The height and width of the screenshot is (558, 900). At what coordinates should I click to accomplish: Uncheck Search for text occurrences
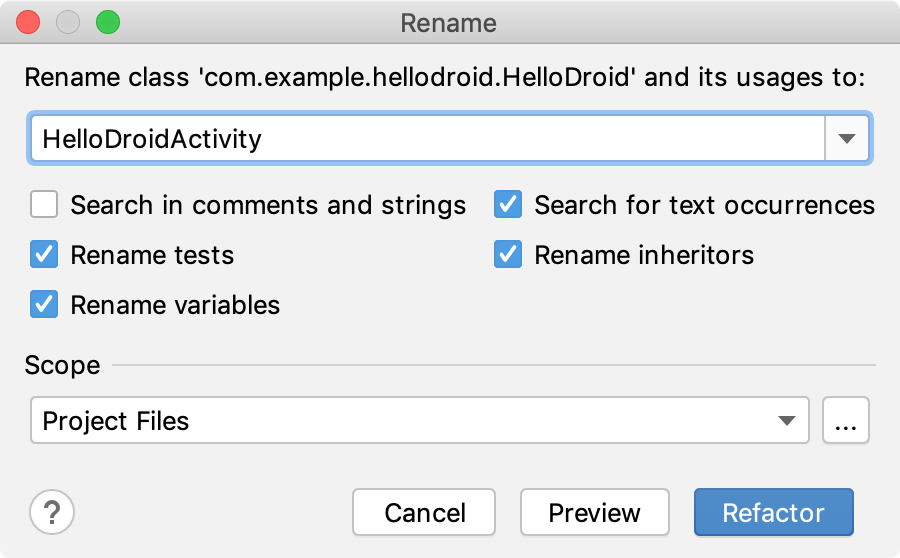[x=508, y=205]
